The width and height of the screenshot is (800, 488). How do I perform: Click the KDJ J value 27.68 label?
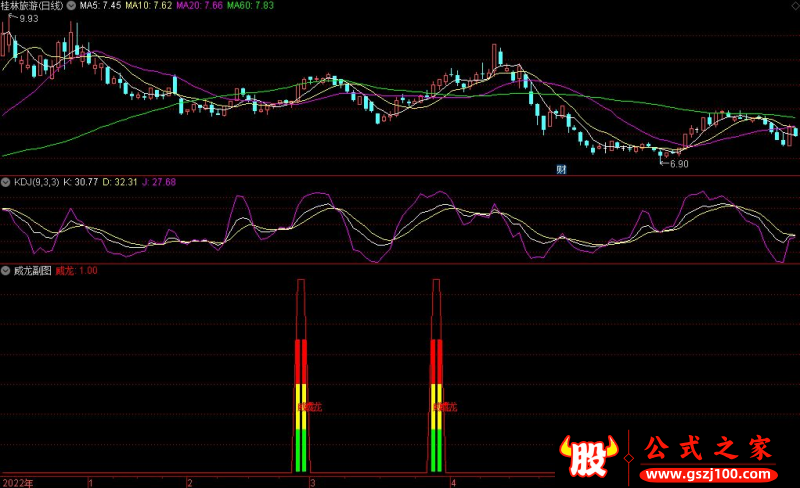158,182
